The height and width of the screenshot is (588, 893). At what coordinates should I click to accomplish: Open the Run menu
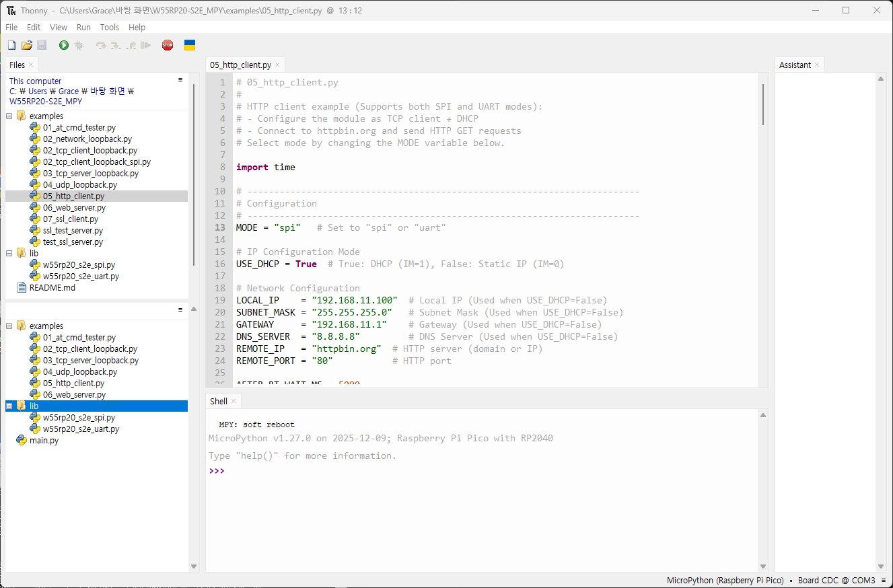[83, 28]
